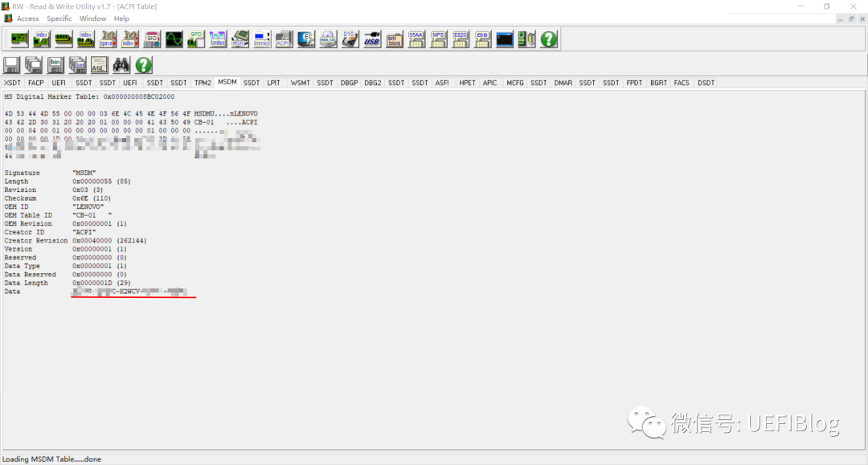Open the MSR register tool
Screen dimensions: 868x465
tap(240, 39)
